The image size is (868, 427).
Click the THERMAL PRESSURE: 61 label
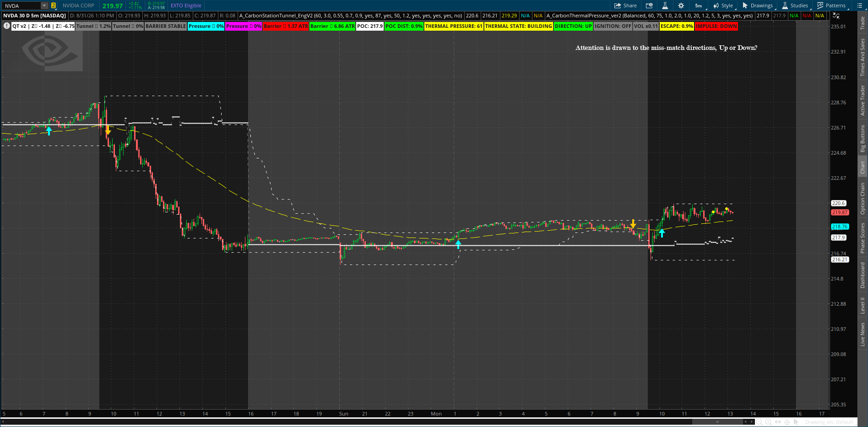(454, 26)
